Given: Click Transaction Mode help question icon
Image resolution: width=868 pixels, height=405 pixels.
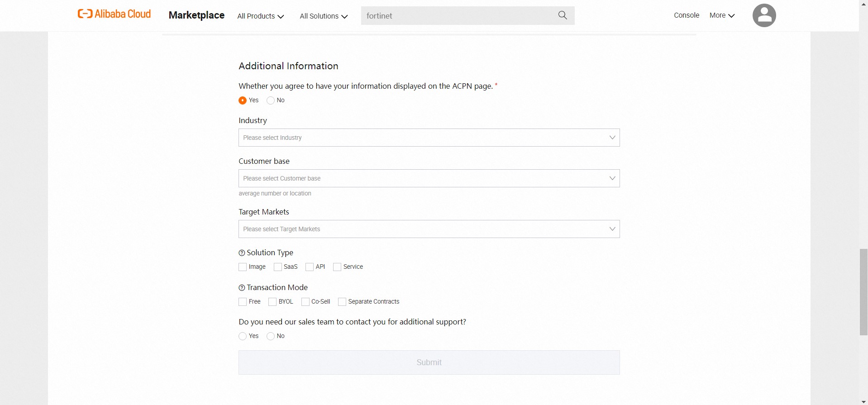Looking at the screenshot, I should (242, 288).
